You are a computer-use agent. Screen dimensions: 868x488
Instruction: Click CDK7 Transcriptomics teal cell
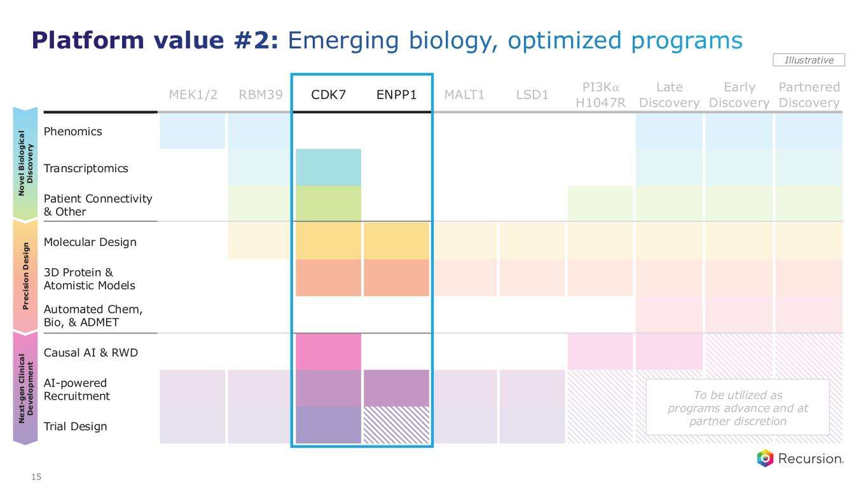click(329, 168)
